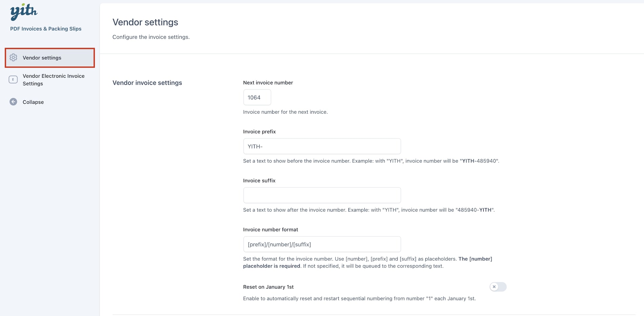Click the Vendor settings gear icon
644x316 pixels.
coord(13,58)
